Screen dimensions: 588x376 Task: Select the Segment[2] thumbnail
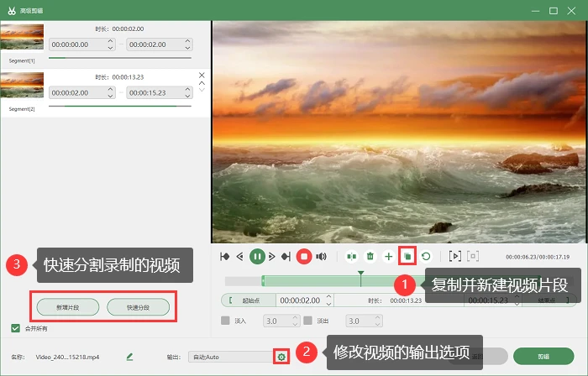pos(22,86)
